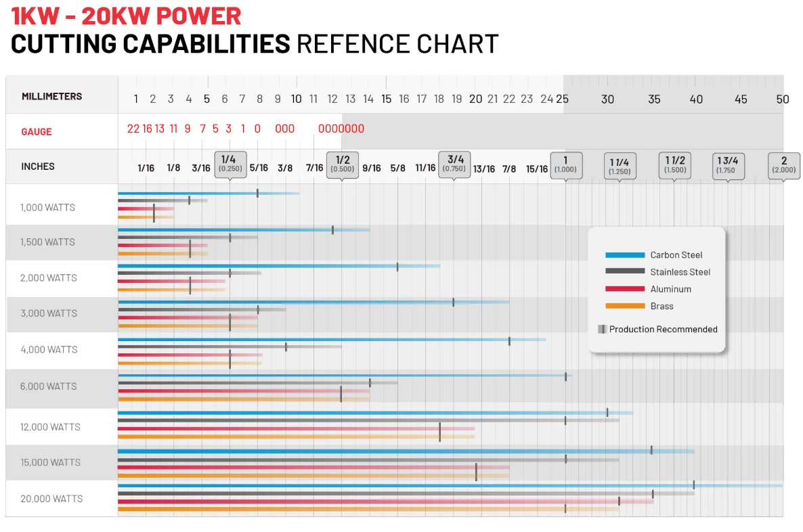Click the red GAUGE header label
The image size is (803, 532).
click(37, 131)
